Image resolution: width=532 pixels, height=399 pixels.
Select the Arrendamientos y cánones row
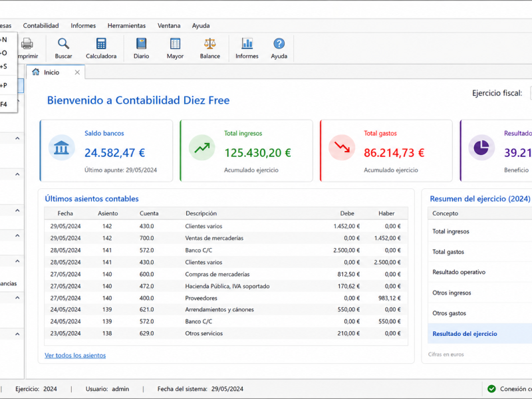[x=226, y=309]
